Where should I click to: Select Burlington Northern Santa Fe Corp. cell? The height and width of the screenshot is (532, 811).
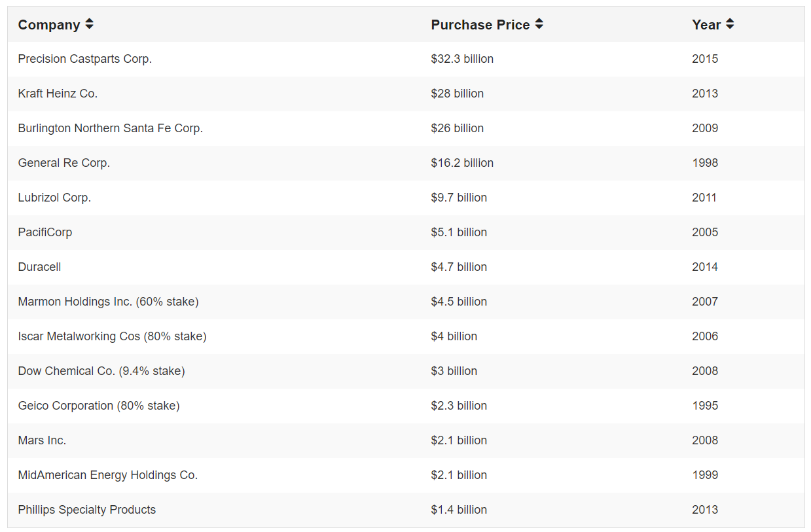111,128
